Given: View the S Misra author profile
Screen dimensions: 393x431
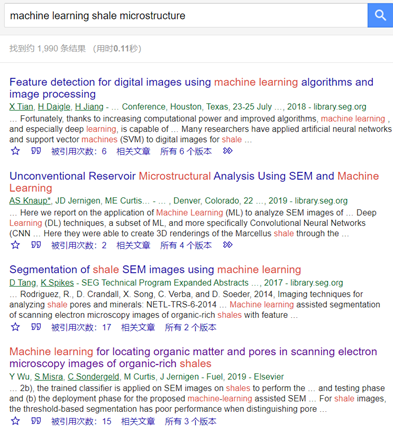Looking at the screenshot, I should [x=49, y=377].
